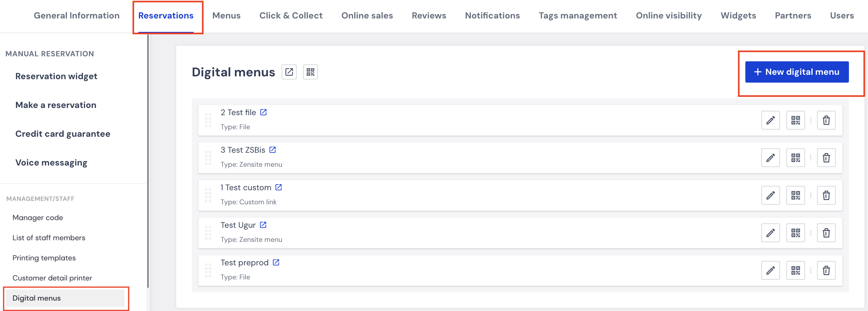Image resolution: width=868 pixels, height=311 pixels.
Task: Open Customer detail printer settings
Action: click(x=52, y=278)
